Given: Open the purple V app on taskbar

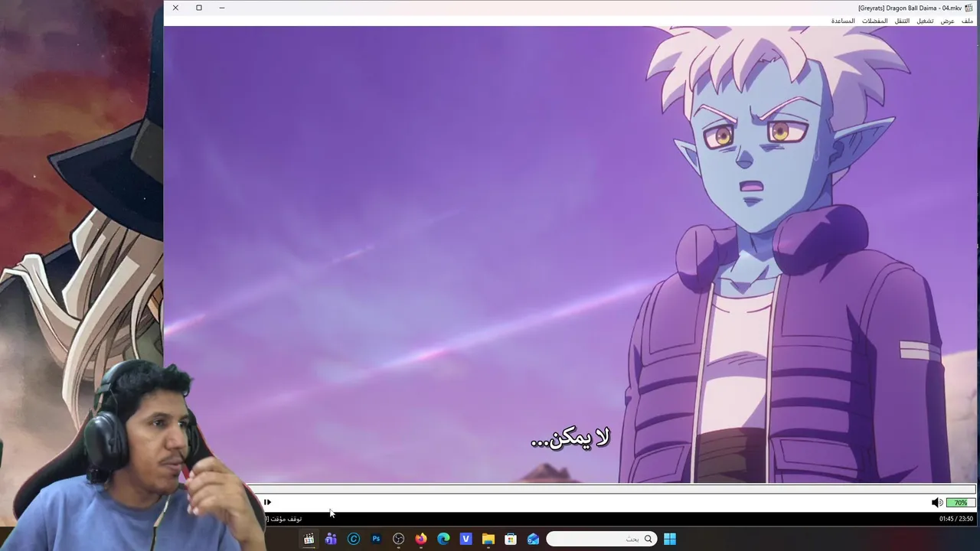Looking at the screenshot, I should [465, 539].
